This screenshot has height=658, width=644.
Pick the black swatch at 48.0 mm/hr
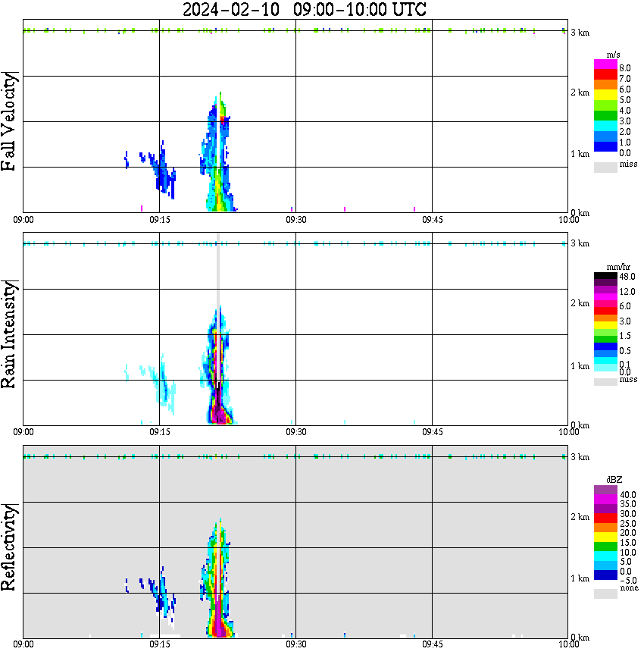(605, 276)
